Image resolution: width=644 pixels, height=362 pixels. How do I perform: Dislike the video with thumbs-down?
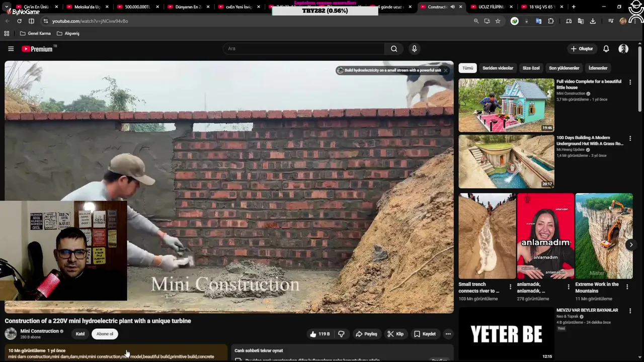click(x=342, y=334)
